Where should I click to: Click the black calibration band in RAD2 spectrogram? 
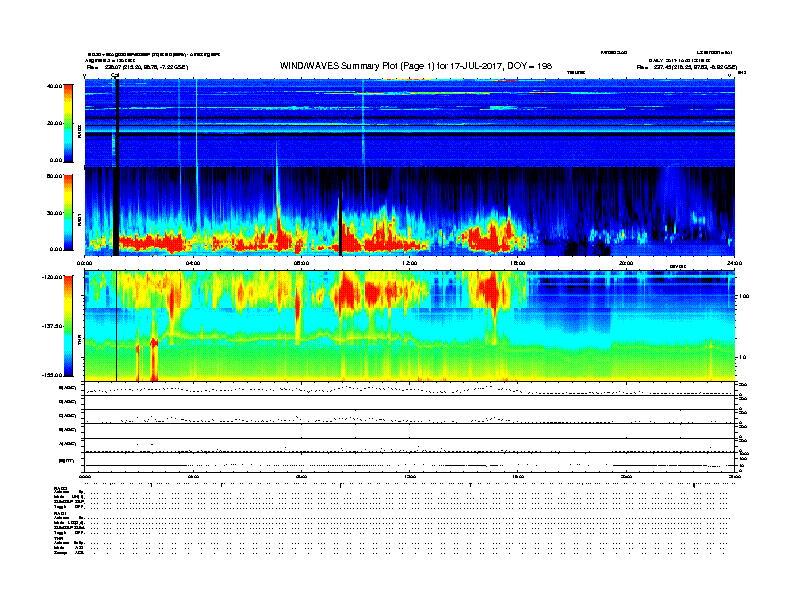[117, 120]
